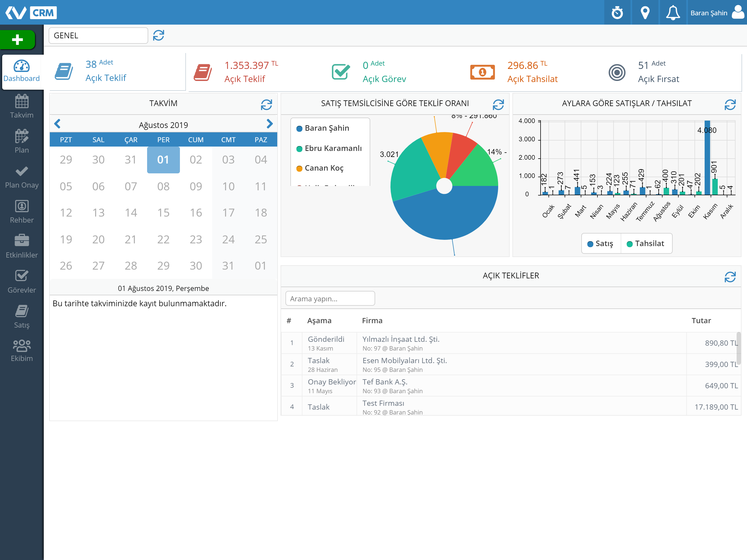Click the Arama yapın search field
747x560 pixels.
[330, 299]
